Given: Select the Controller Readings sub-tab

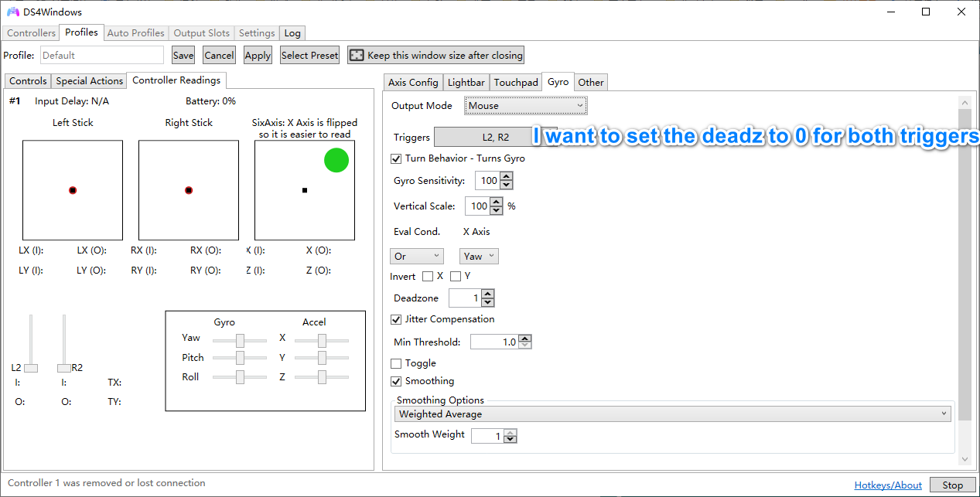Looking at the screenshot, I should point(176,80).
